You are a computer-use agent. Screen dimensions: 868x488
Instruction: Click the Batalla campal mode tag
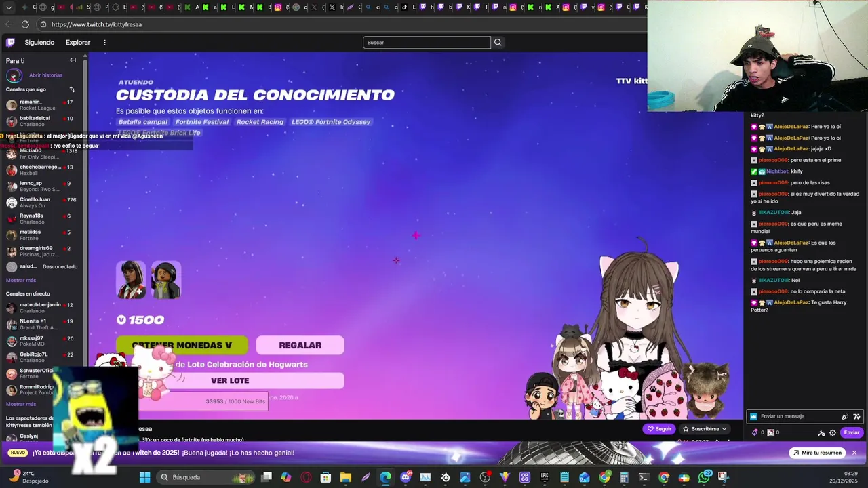[143, 122]
